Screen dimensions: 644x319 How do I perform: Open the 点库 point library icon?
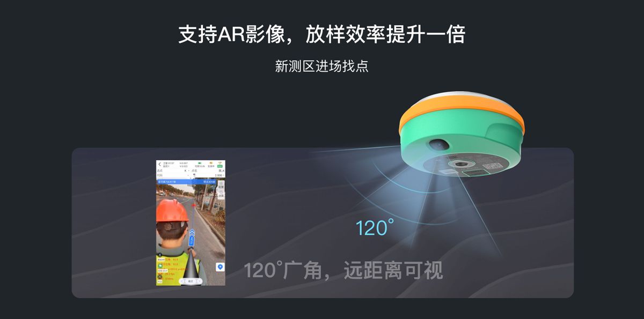point(221,194)
